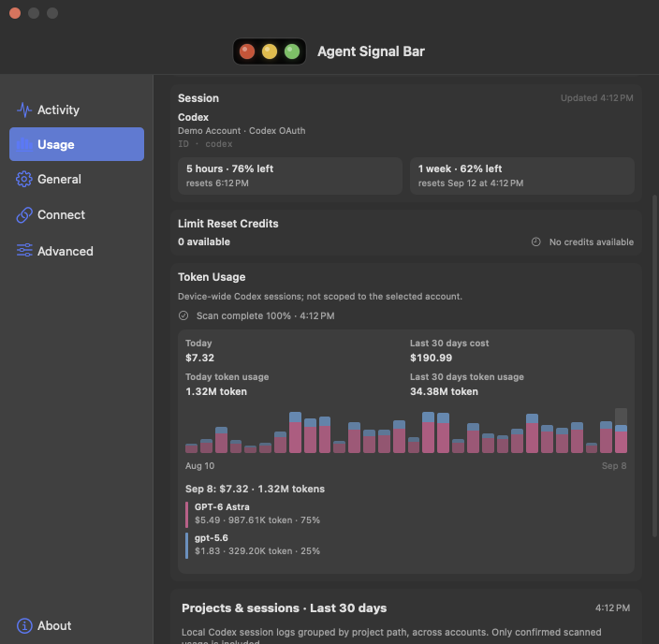The image size is (659, 644).
Task: Click the vertical scrollbar of the usage pane
Action: [x=654, y=366]
